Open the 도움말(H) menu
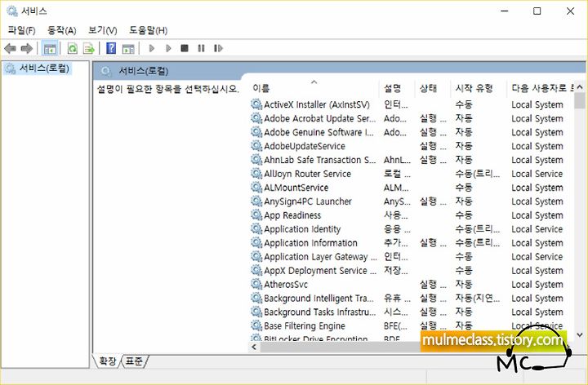The image size is (588, 385). (148, 30)
